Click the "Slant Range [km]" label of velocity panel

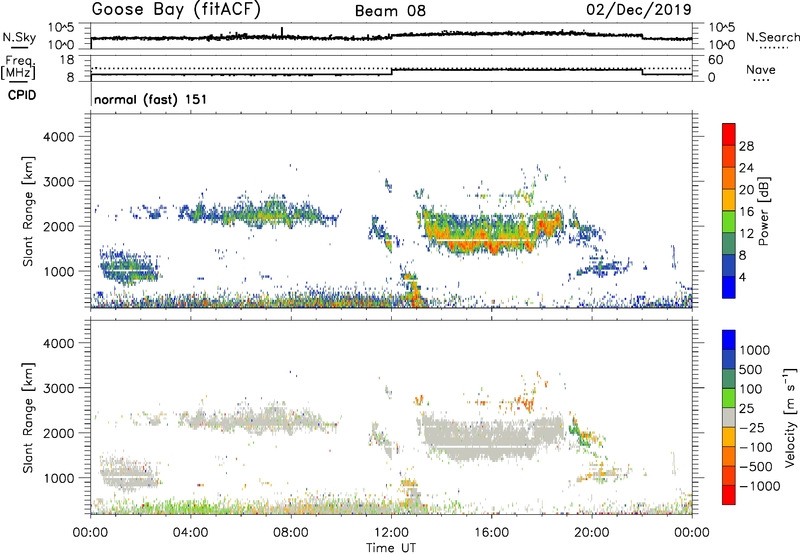[x=28, y=418]
